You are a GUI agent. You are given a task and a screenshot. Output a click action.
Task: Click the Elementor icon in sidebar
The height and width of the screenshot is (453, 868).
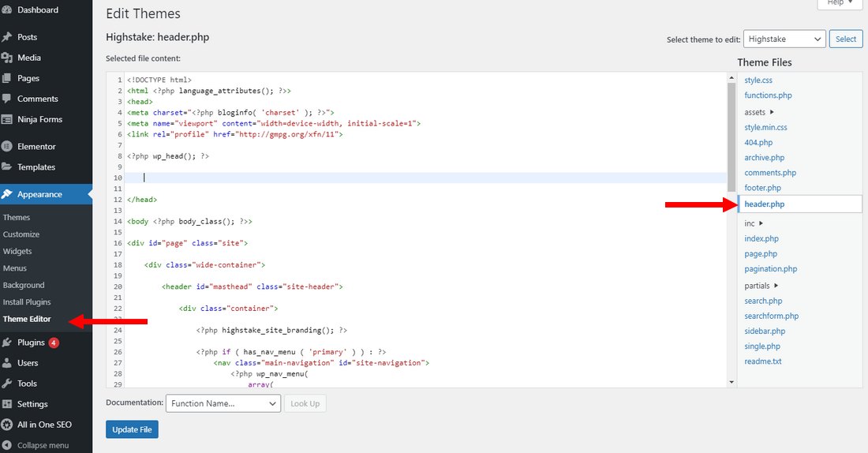[x=7, y=147]
